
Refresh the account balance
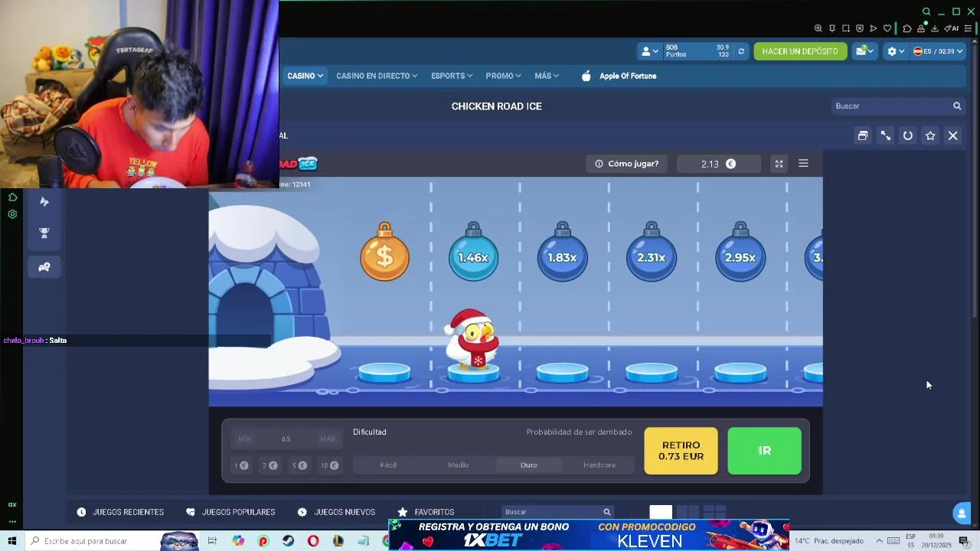[x=740, y=51]
